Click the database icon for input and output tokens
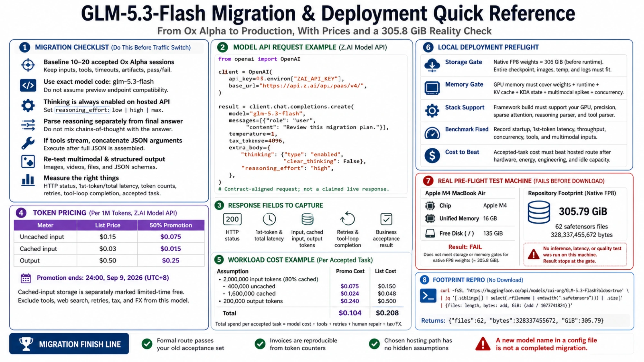 [x=307, y=219]
